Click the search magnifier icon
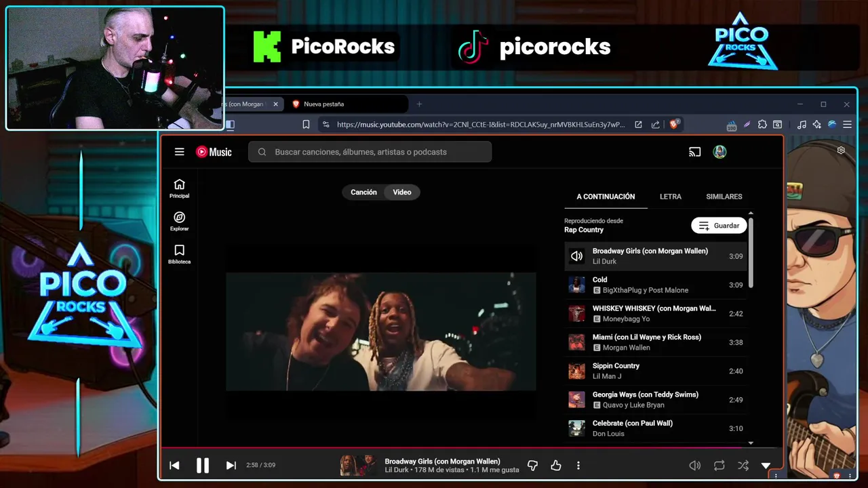Image resolution: width=868 pixels, height=488 pixels. point(262,152)
